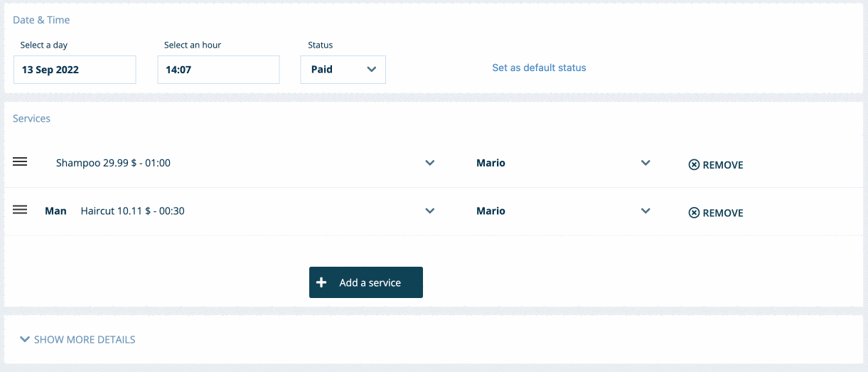Expand Show More Details section

pyautogui.click(x=84, y=339)
